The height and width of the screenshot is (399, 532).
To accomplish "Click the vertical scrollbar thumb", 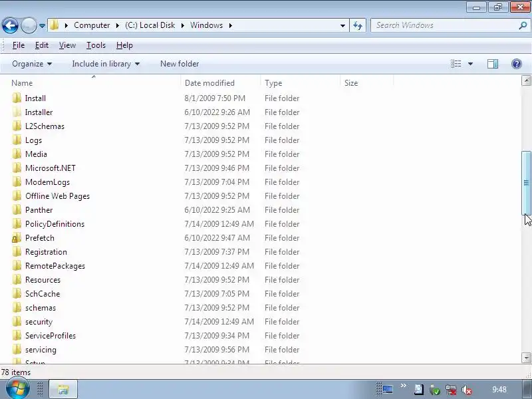I will tap(526, 183).
